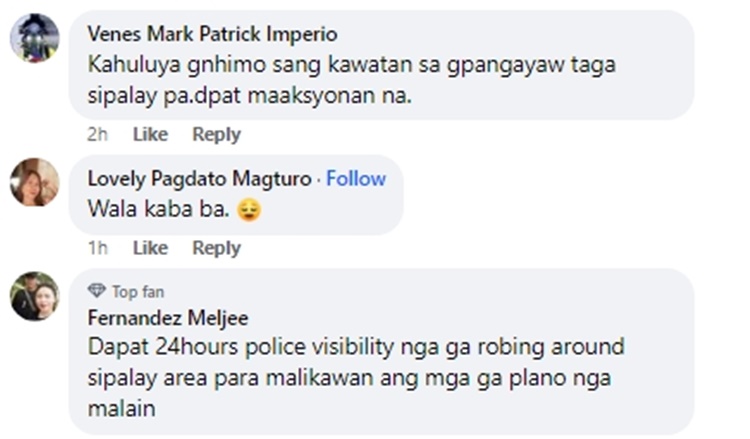
Task: Click the weary face emoji in comment
Action: pyautogui.click(x=249, y=209)
